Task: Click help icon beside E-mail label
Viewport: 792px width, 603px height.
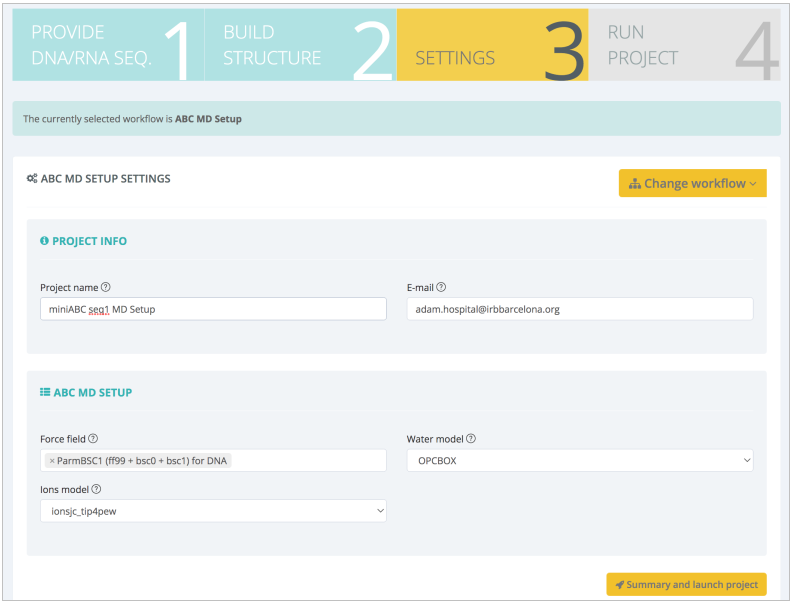Action: click(x=441, y=288)
